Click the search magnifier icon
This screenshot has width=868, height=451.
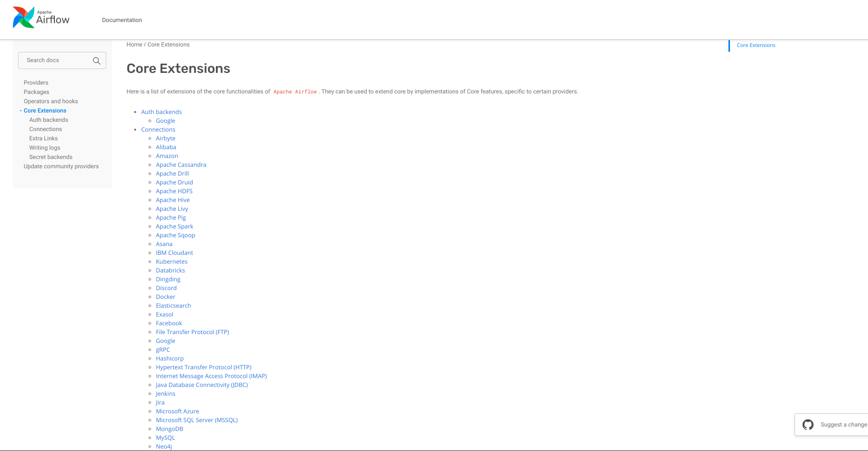[x=96, y=61]
